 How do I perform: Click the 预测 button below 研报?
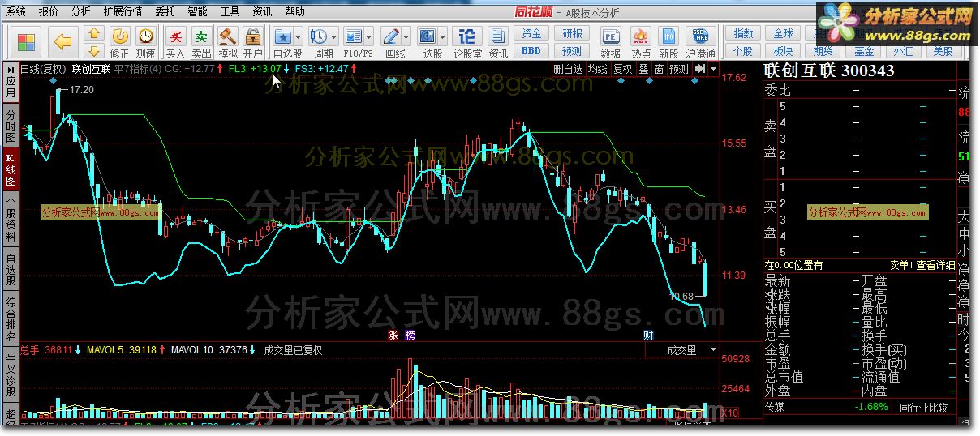[x=572, y=50]
